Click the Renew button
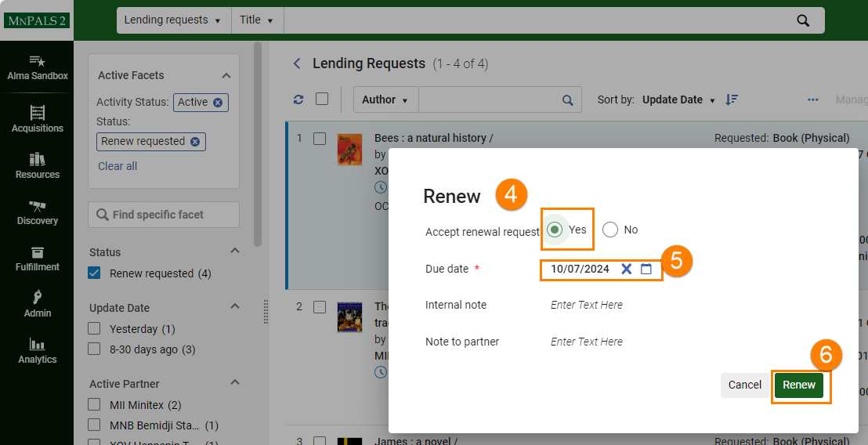 tap(799, 385)
